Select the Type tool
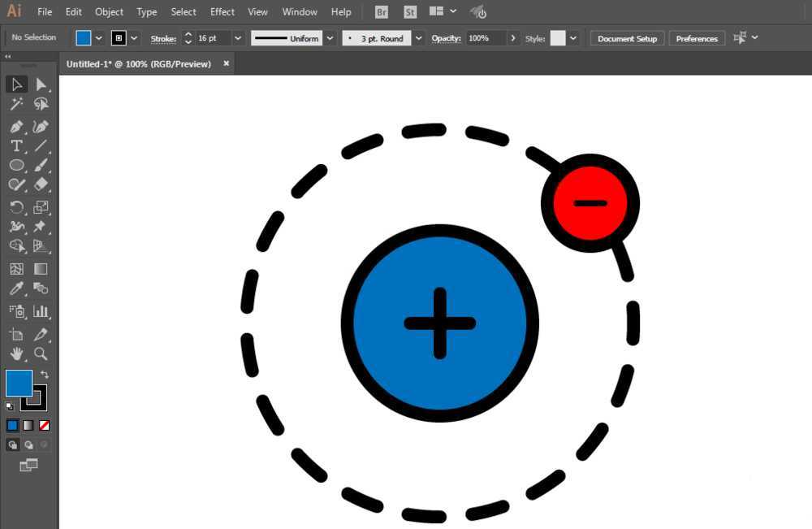The width and height of the screenshot is (812, 529). (x=16, y=145)
